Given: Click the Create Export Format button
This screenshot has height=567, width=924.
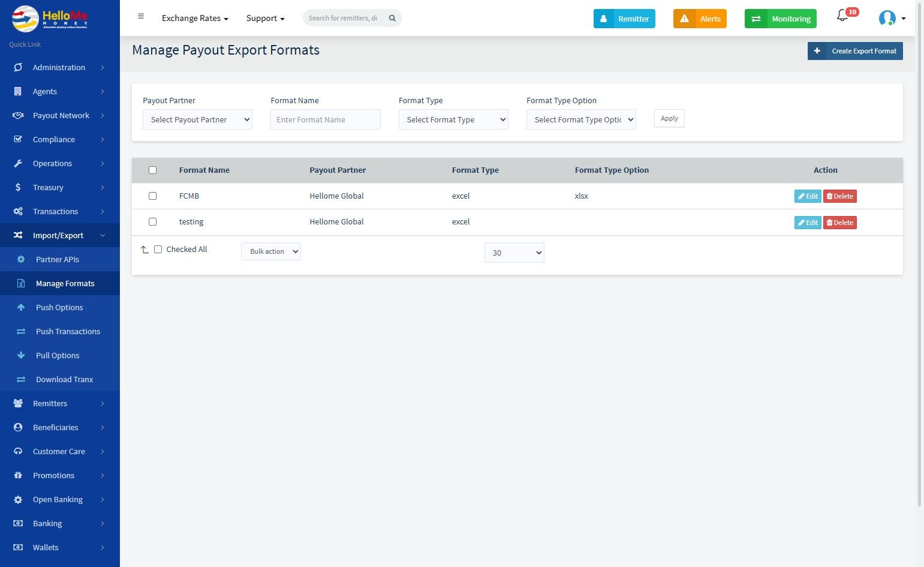Looking at the screenshot, I should [855, 51].
